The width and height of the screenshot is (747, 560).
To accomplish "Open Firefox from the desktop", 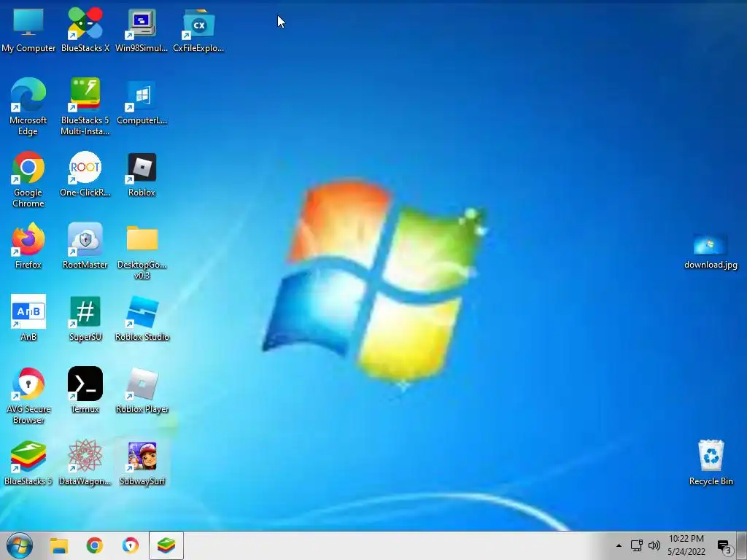I will 28,246.
